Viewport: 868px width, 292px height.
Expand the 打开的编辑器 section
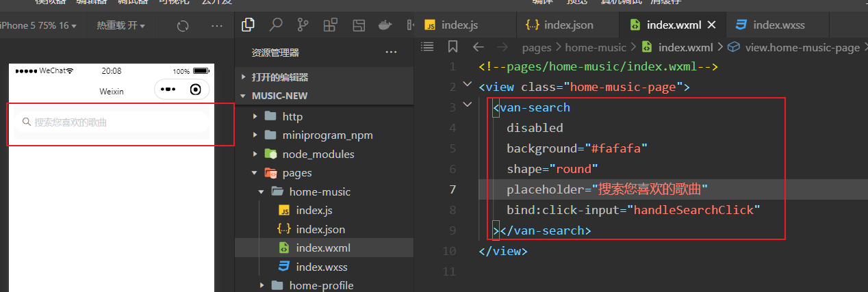coord(243,77)
